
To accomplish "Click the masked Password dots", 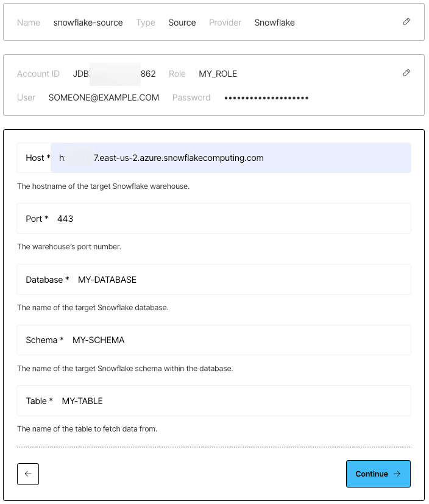I will [x=266, y=98].
